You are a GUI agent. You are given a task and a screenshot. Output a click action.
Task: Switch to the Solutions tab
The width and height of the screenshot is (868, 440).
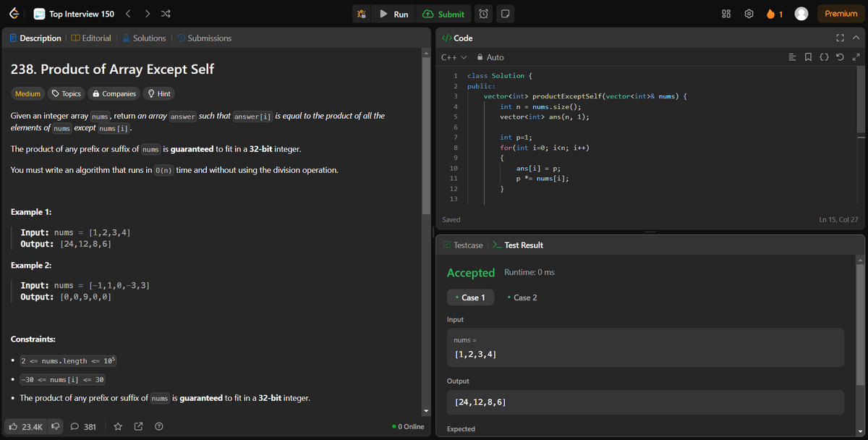(x=143, y=38)
